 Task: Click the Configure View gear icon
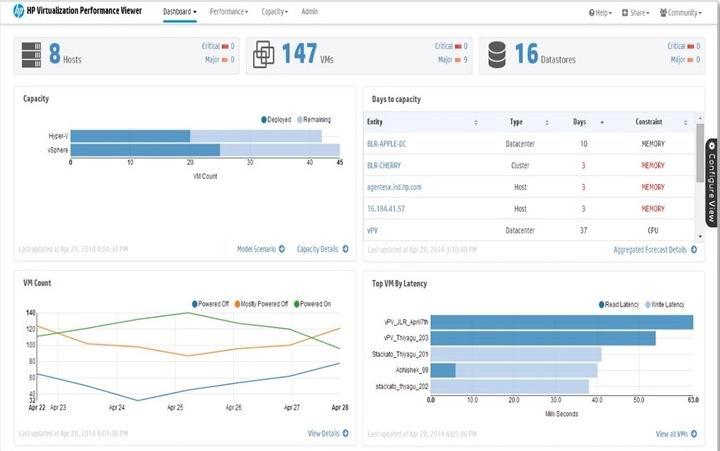pyautogui.click(x=712, y=146)
